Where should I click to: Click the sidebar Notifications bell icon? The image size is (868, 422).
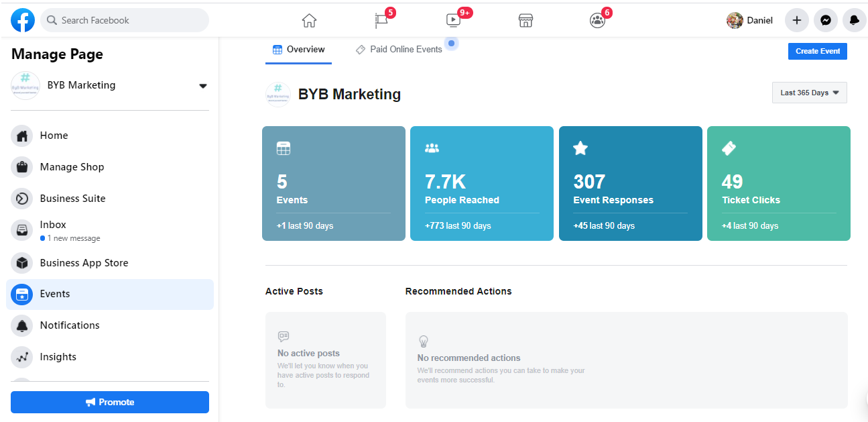coord(22,325)
